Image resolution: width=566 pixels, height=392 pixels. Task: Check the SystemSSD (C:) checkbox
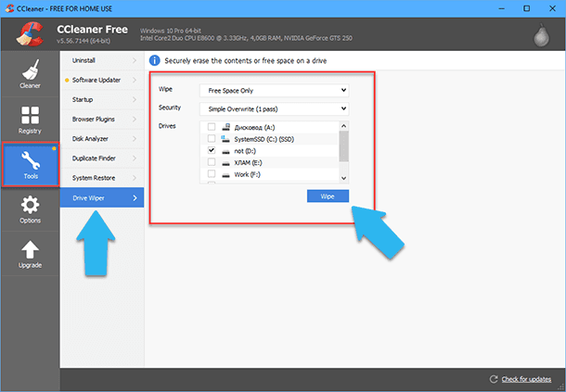click(212, 138)
